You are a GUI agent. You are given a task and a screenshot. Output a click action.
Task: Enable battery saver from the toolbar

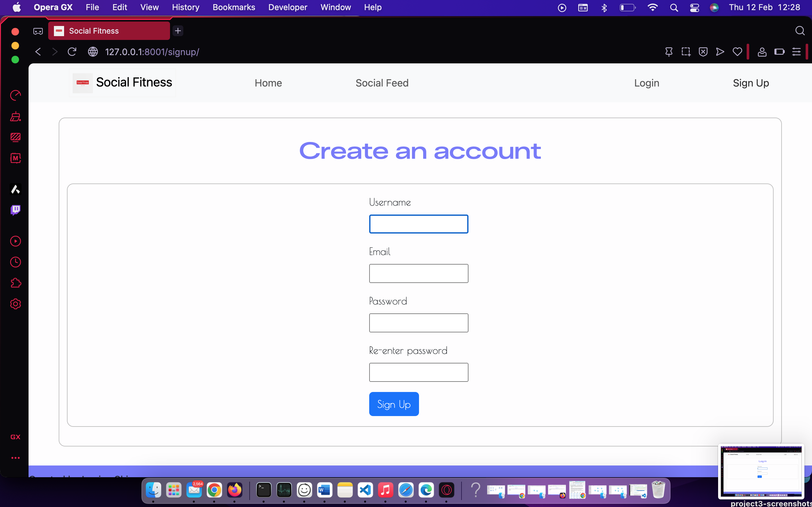[779, 52]
